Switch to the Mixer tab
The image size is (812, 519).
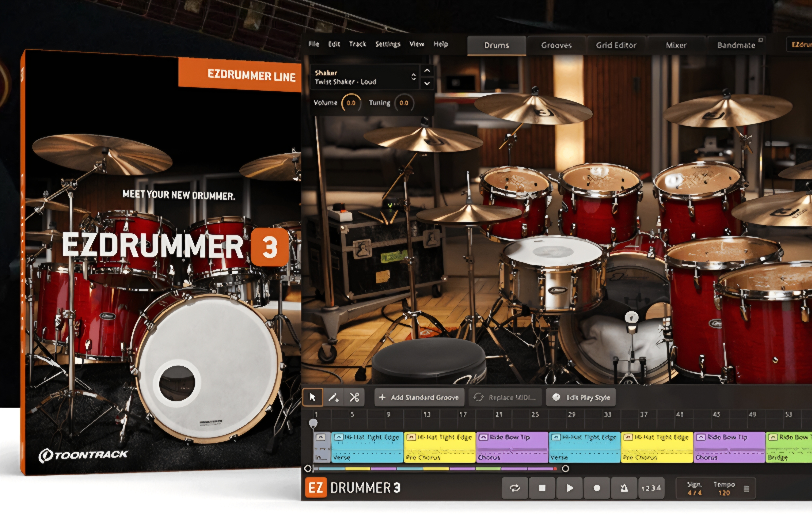[676, 45]
